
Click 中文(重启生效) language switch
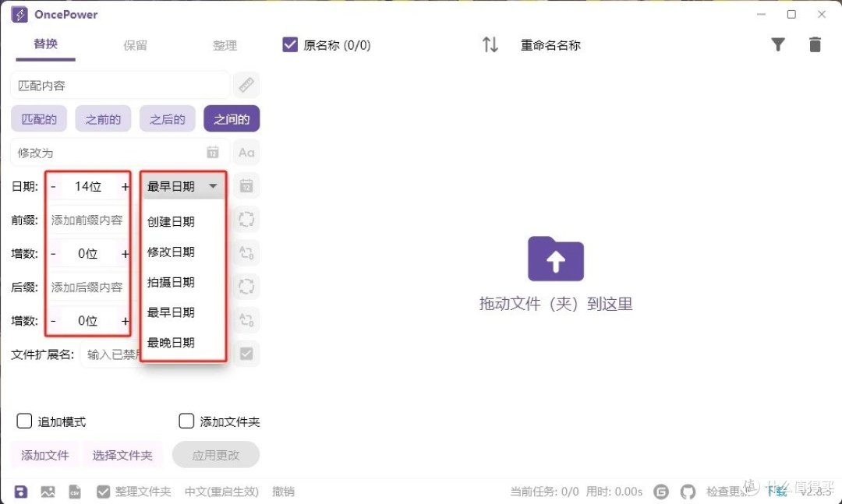[x=221, y=491]
